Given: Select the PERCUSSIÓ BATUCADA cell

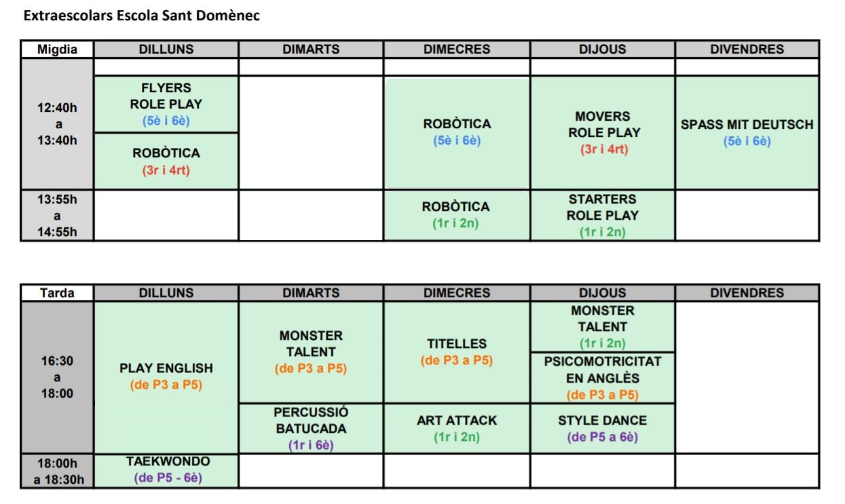Looking at the screenshot, I should (311, 428).
